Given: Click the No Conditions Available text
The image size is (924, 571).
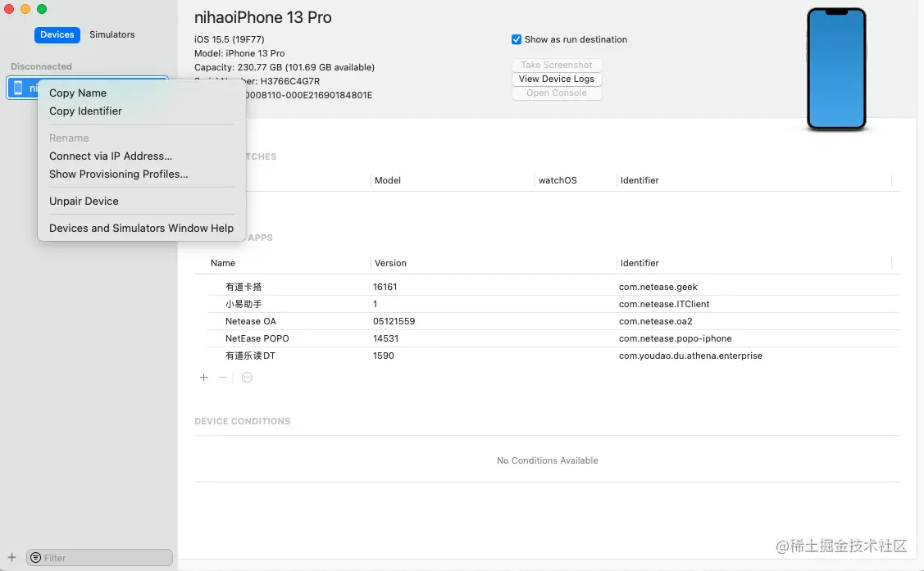Looking at the screenshot, I should click(547, 460).
